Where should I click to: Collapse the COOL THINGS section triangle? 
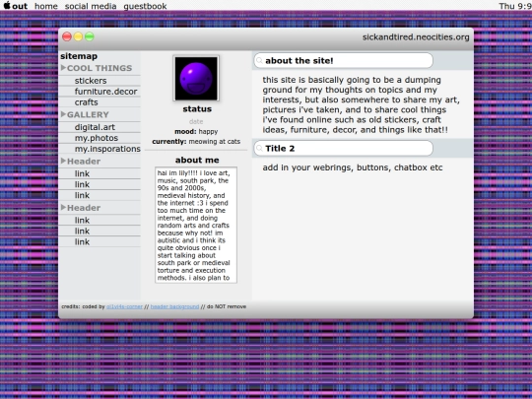(63, 68)
